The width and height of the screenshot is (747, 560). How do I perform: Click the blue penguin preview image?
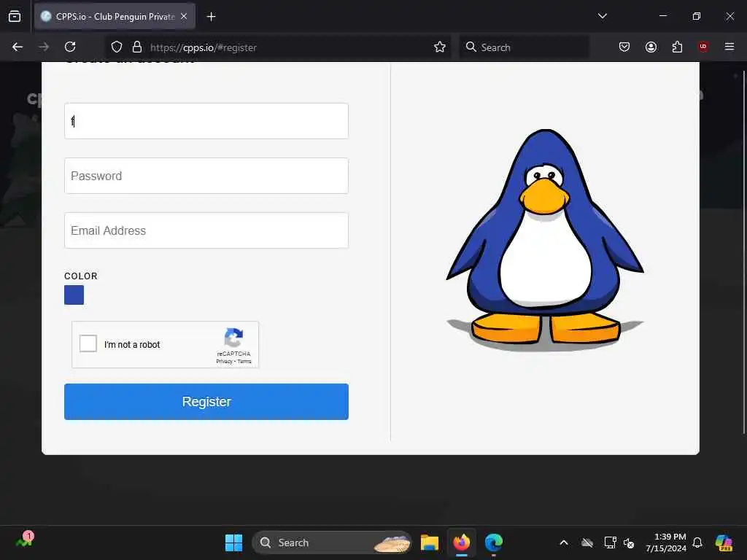point(545,239)
